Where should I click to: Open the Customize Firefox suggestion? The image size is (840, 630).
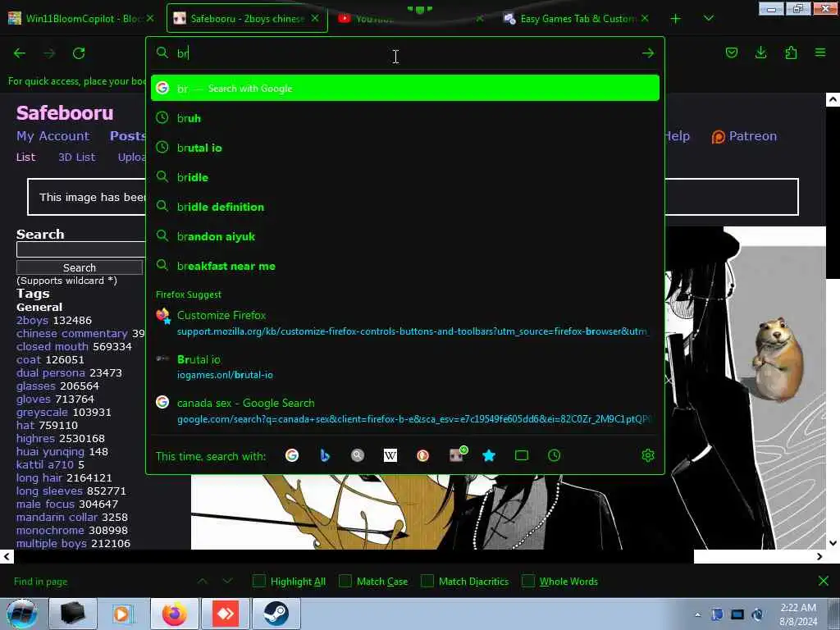pyautogui.click(x=405, y=323)
